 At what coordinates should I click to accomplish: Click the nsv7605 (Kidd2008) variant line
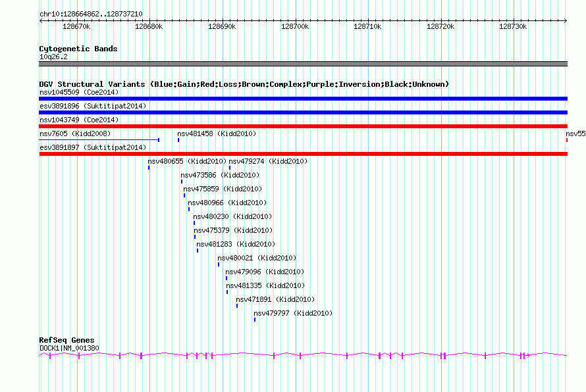pyautogui.click(x=99, y=139)
